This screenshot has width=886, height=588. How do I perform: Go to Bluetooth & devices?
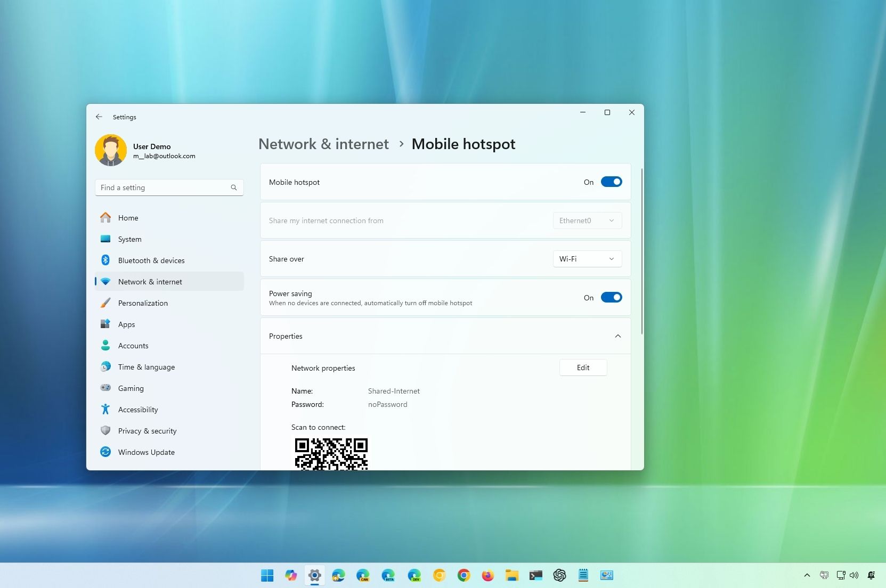pyautogui.click(x=169, y=260)
